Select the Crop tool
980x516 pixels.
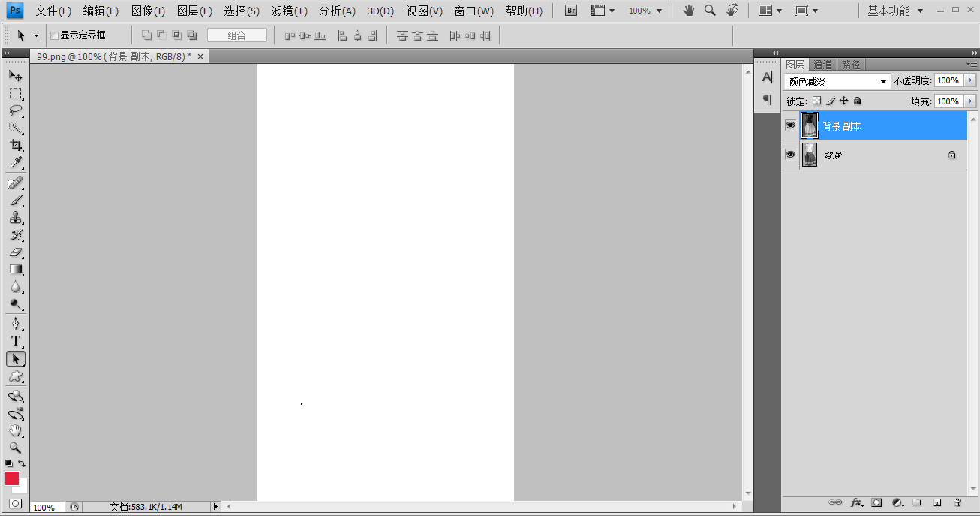point(15,145)
